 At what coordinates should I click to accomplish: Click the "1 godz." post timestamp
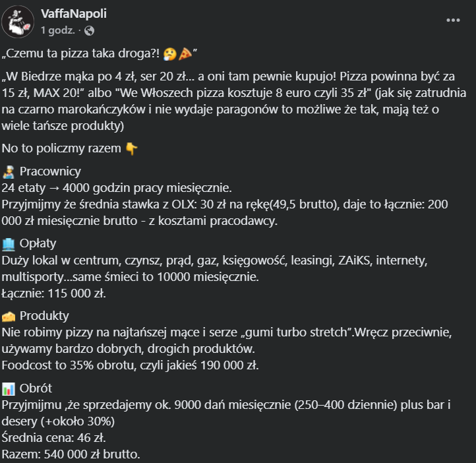(x=58, y=30)
